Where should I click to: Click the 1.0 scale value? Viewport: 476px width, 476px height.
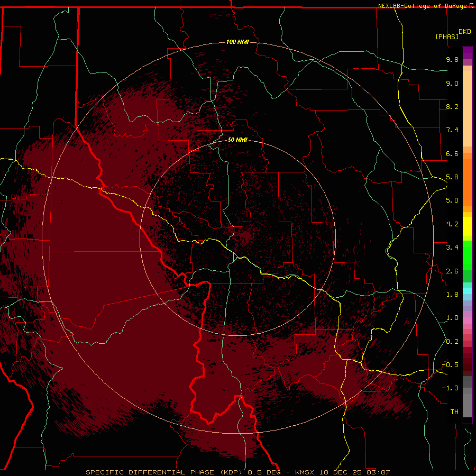click(x=452, y=318)
